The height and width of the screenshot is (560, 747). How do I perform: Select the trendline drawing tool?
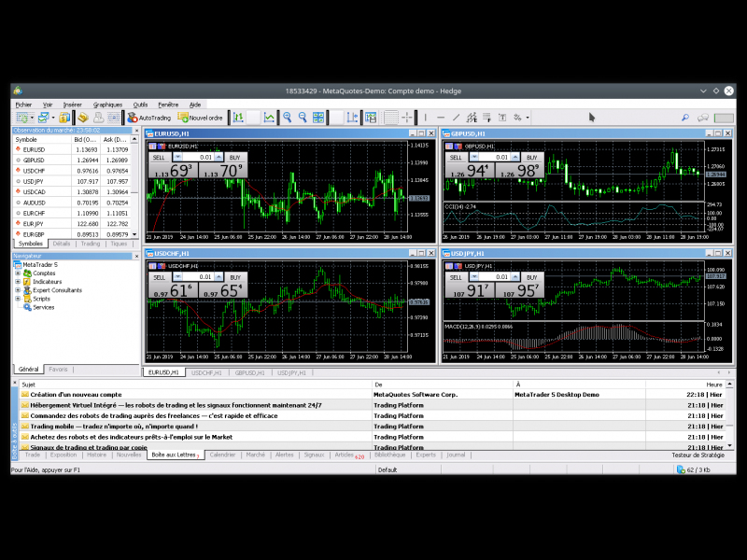456,118
